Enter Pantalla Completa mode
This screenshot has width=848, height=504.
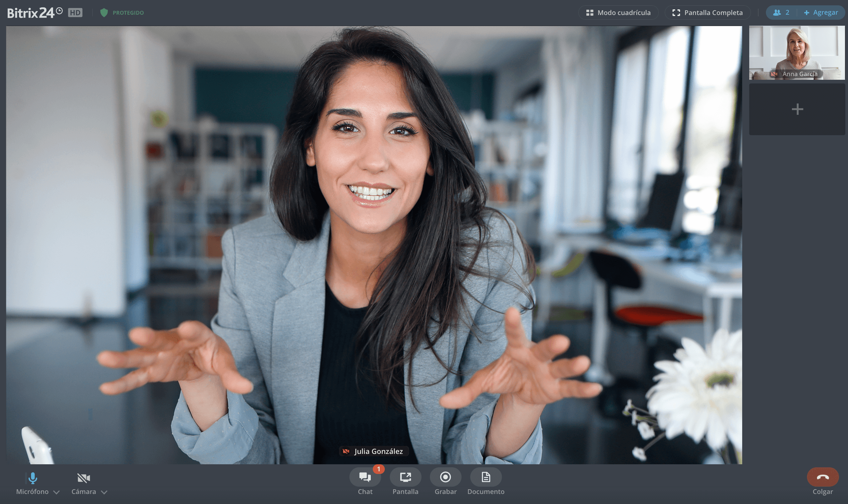707,13
